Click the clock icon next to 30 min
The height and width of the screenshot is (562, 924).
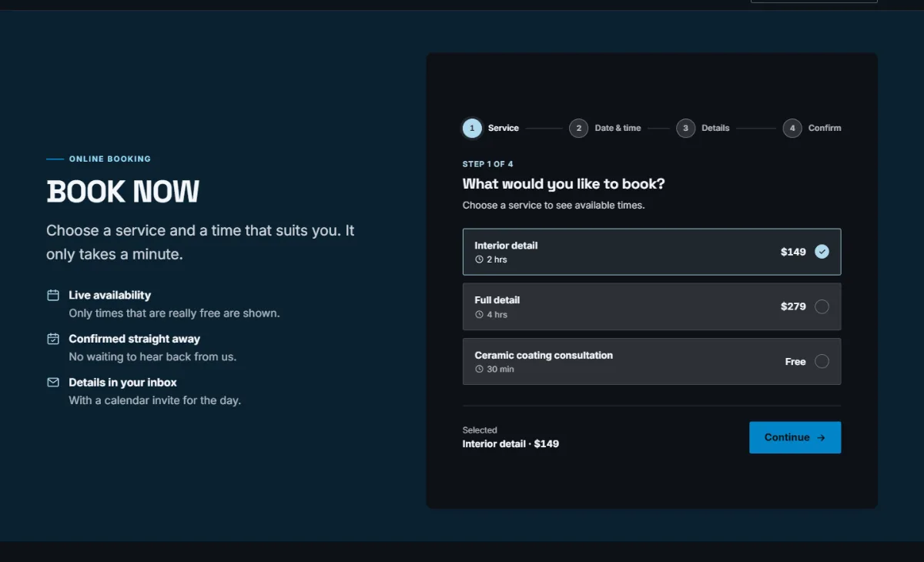click(x=479, y=370)
